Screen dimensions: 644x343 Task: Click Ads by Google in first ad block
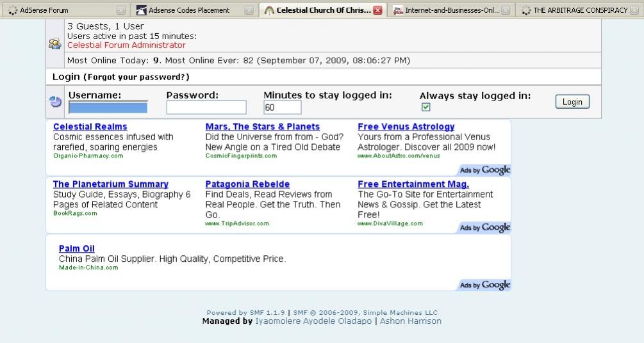click(x=484, y=170)
